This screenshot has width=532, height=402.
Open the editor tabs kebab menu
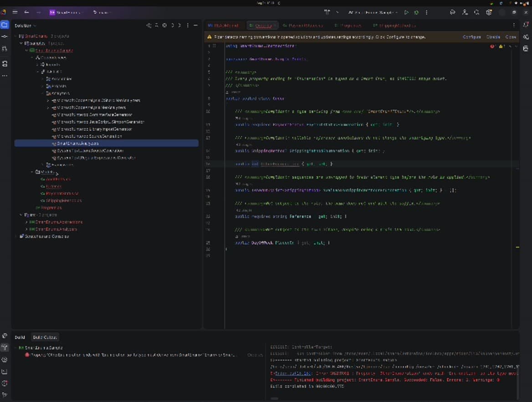coord(514,25)
